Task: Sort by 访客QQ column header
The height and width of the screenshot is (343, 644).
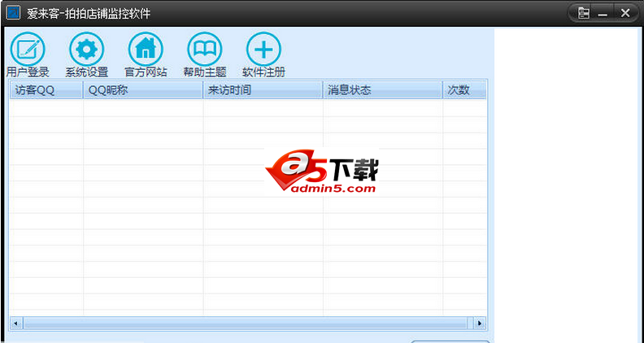Action: coord(46,90)
